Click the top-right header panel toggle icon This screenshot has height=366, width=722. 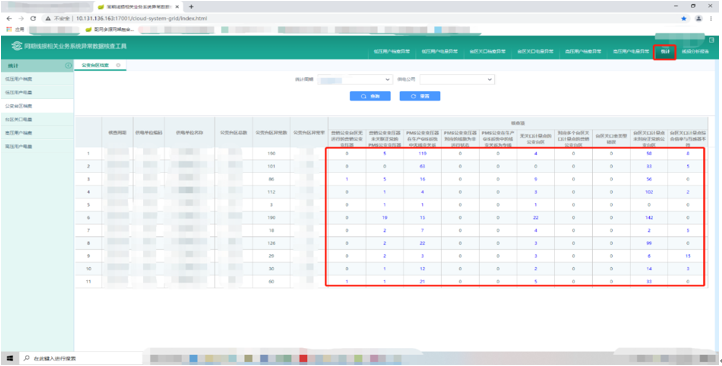pyautogui.click(x=712, y=41)
